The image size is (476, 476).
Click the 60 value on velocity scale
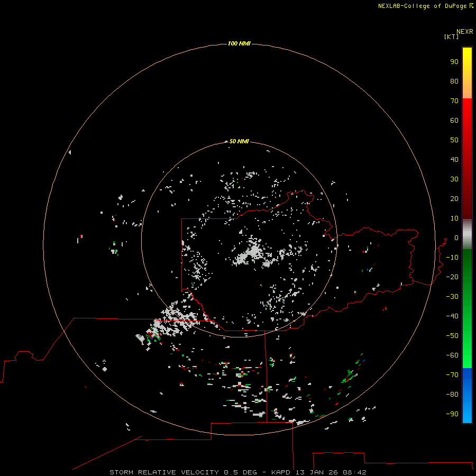454,121
